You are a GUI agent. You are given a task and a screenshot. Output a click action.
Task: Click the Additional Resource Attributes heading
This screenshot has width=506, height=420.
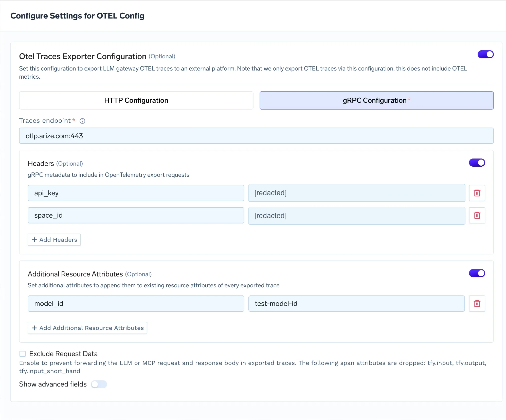[x=75, y=274]
